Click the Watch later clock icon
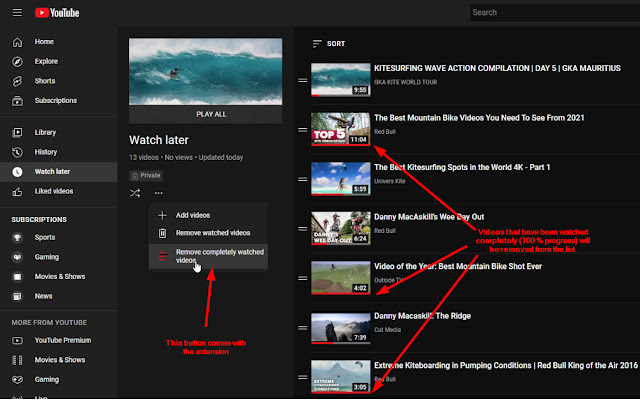This screenshot has width=640, height=400. 17,172
